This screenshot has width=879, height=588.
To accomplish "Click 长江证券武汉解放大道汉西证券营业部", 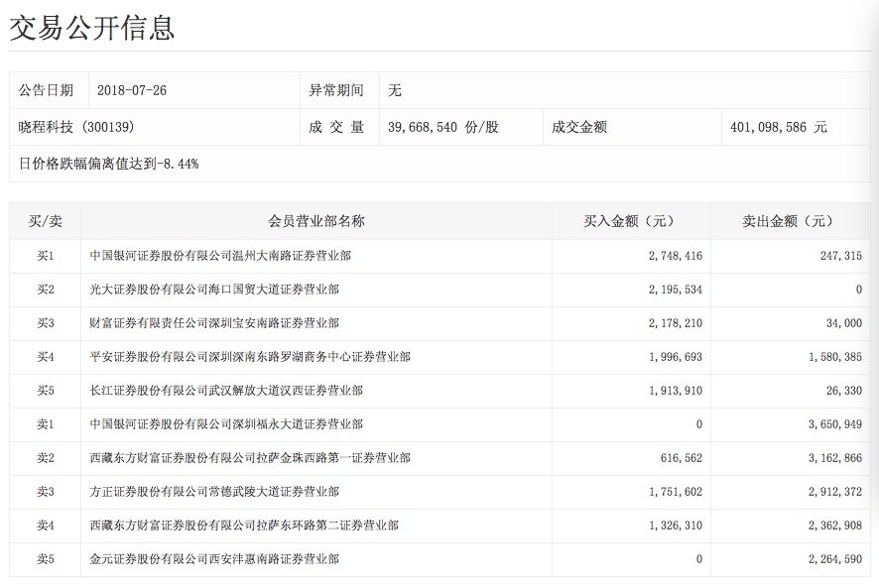I will [x=225, y=391].
